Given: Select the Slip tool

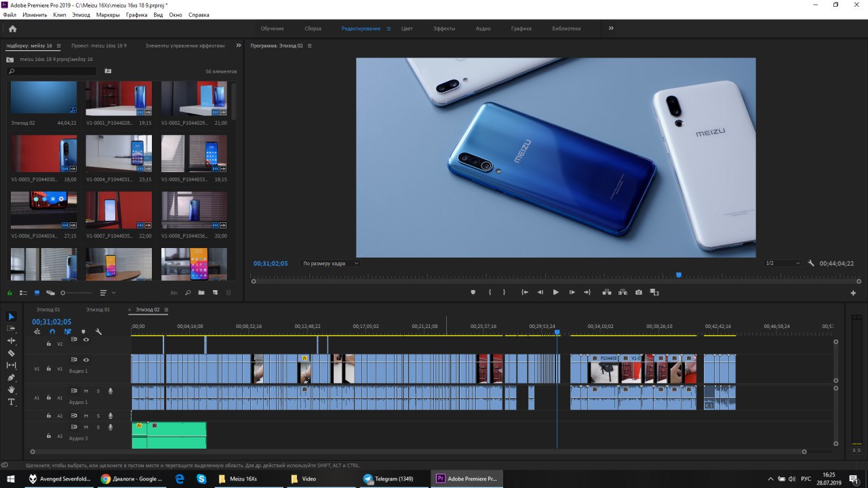Looking at the screenshot, I should [11, 365].
